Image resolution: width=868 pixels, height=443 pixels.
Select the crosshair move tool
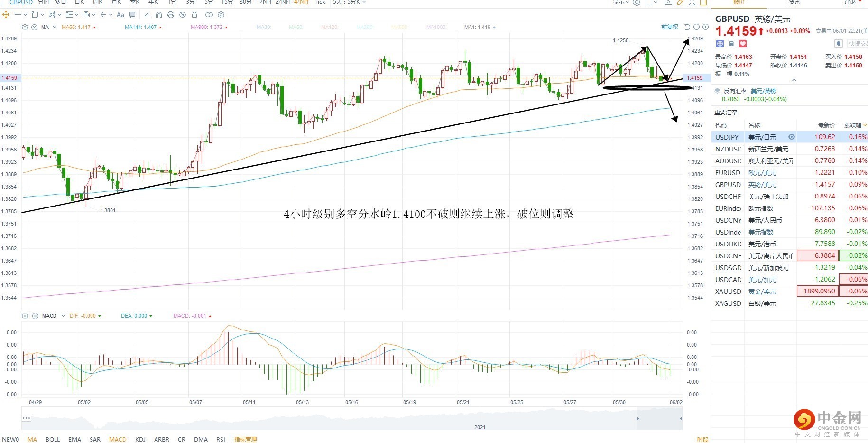pyautogui.click(x=6, y=15)
